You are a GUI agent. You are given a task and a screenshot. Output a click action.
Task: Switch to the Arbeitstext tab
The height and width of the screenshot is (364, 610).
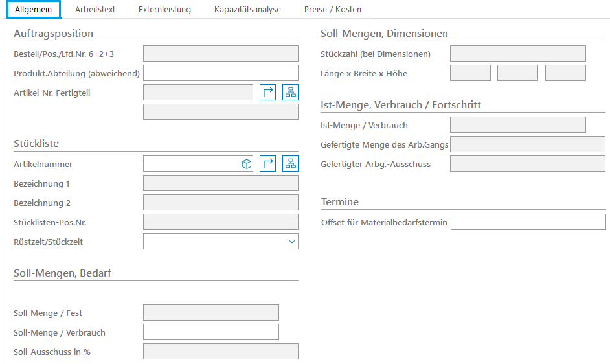tap(95, 10)
